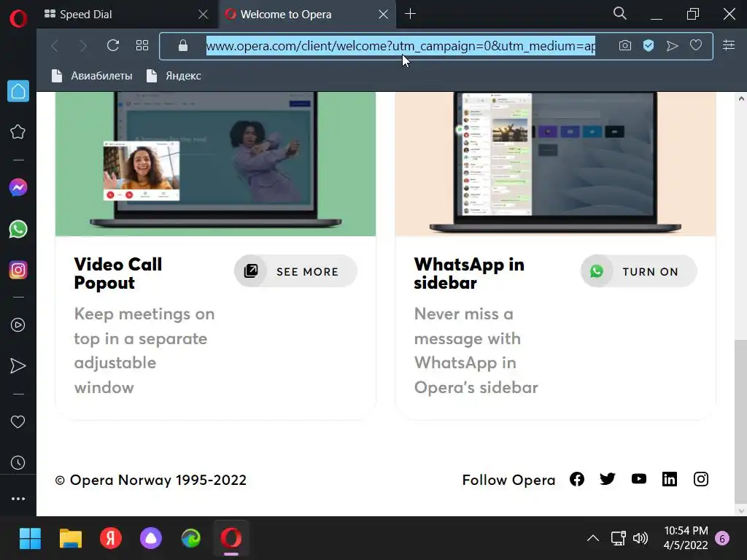
Task: Go back to previous page
Action: point(55,46)
